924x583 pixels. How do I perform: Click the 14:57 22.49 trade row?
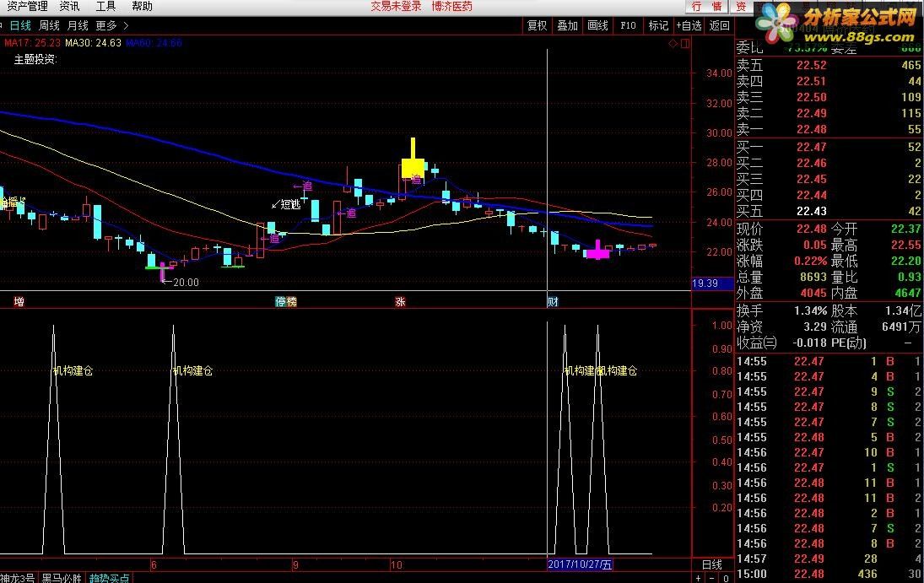click(829, 559)
